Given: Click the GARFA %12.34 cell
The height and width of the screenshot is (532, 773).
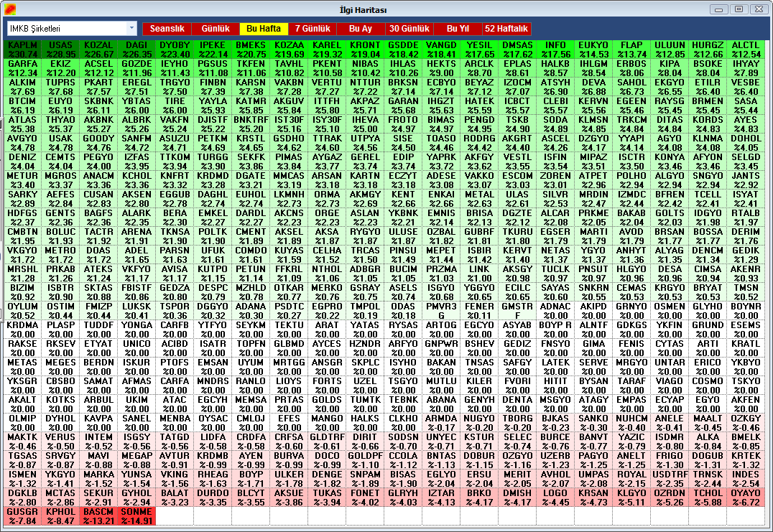Looking at the screenshot, I should pyautogui.click(x=23, y=68).
